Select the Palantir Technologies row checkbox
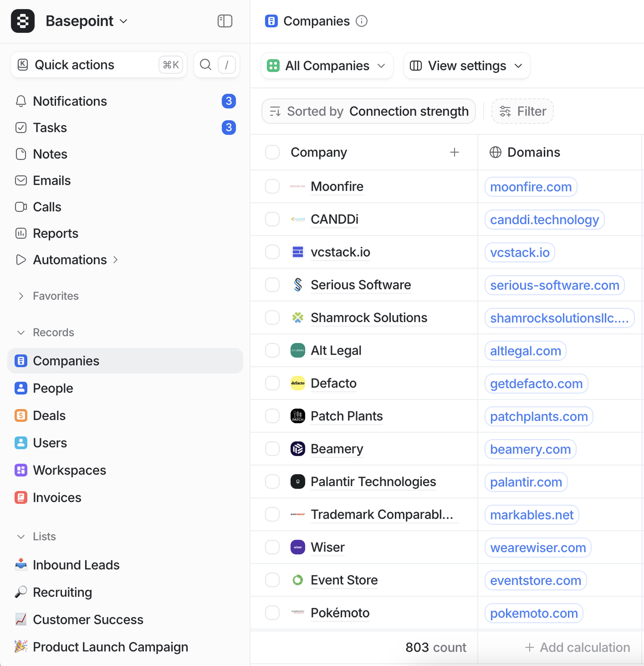 [x=272, y=481]
